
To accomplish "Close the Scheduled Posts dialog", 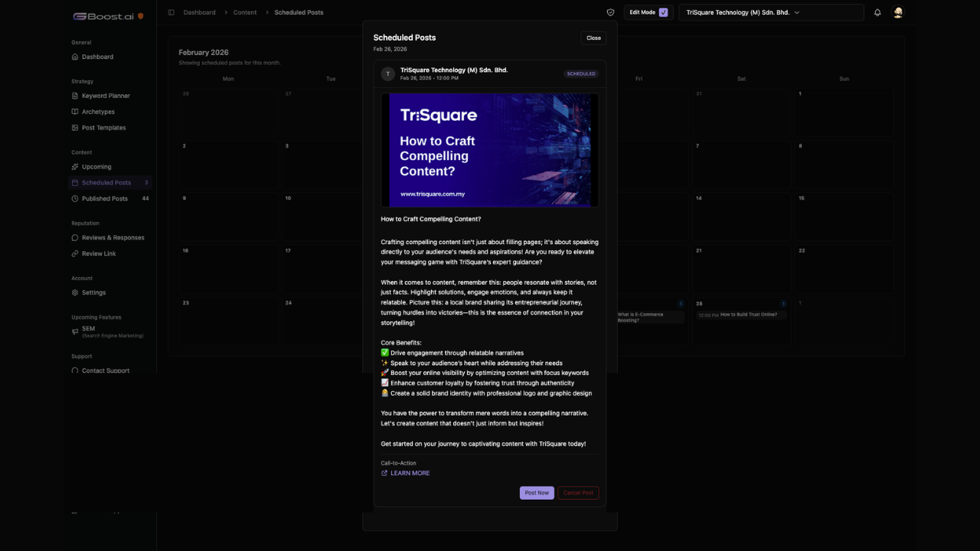I will [x=593, y=37].
